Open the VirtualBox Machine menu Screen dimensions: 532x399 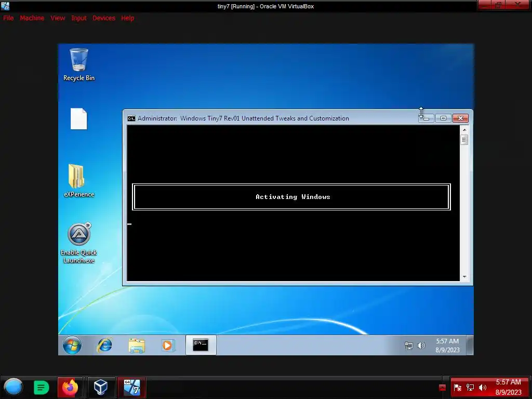coord(32,18)
